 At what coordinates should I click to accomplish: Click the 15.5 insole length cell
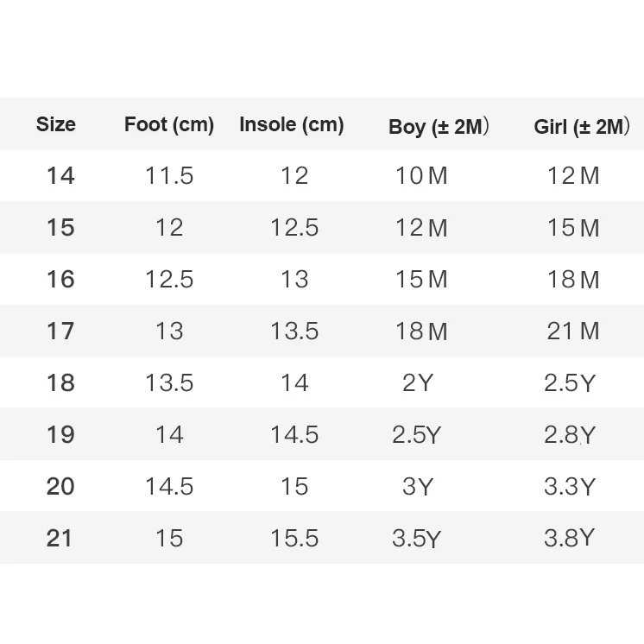tap(294, 538)
